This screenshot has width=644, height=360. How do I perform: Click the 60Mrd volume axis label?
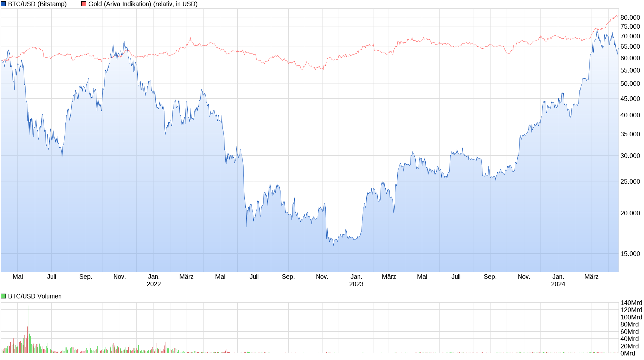[x=629, y=332]
